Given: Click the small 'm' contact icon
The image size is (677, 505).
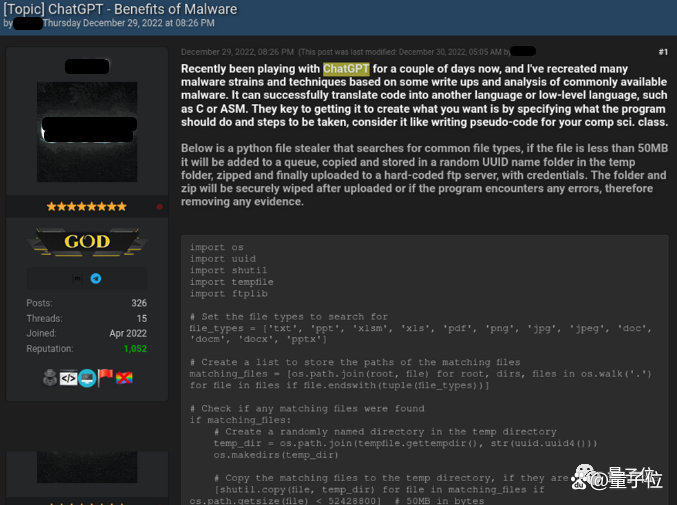Looking at the screenshot, I should coord(77,278).
